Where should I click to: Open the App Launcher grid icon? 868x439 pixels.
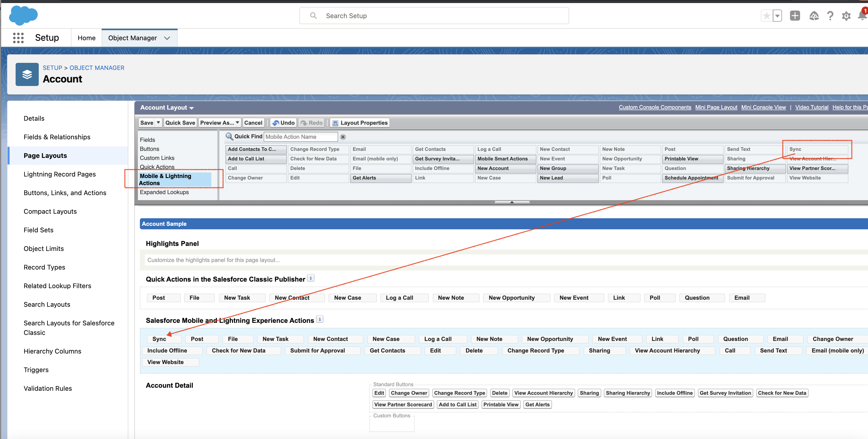18,38
